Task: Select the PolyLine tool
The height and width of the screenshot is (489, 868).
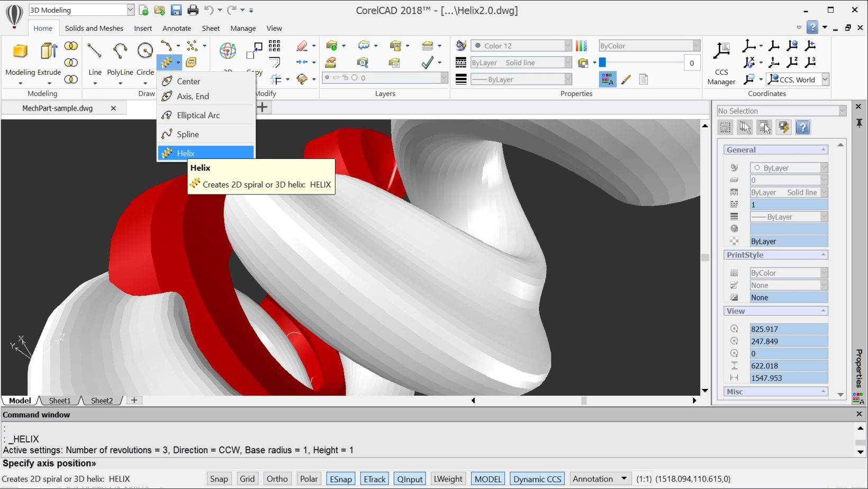Action: pyautogui.click(x=120, y=52)
